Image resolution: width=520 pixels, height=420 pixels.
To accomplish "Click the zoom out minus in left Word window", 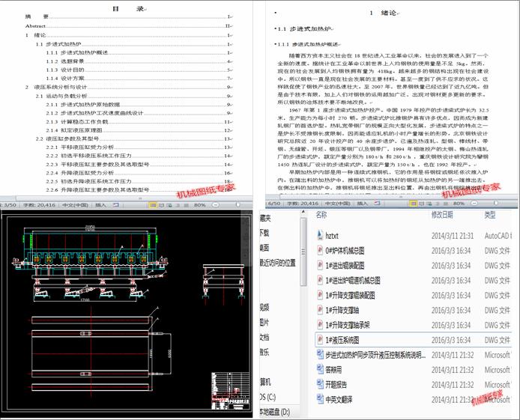I will click(x=216, y=205).
